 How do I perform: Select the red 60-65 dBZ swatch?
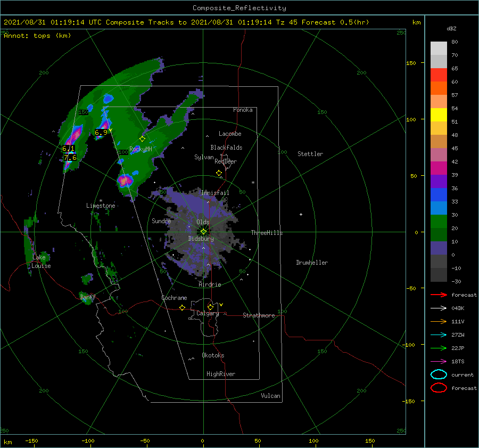tap(439, 75)
